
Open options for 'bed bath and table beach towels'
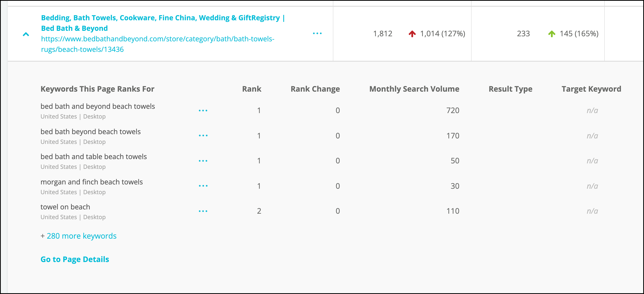click(x=203, y=161)
